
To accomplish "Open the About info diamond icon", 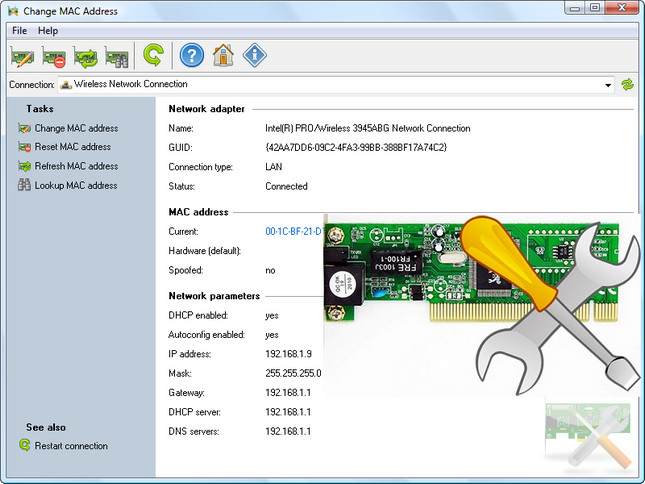I will coord(254,55).
